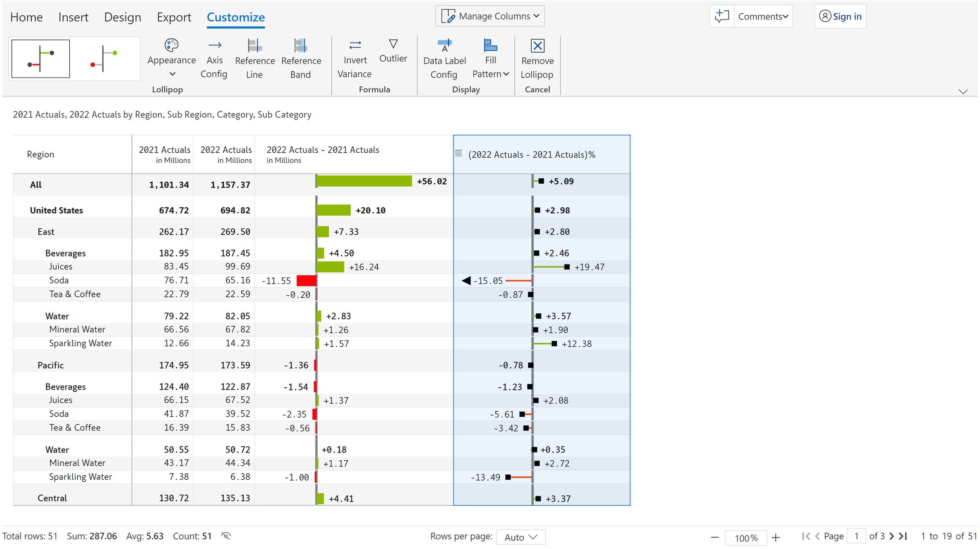Select colored-dot lollipop style thumbnail
Viewport: 980px width, 549px height.
tap(104, 59)
